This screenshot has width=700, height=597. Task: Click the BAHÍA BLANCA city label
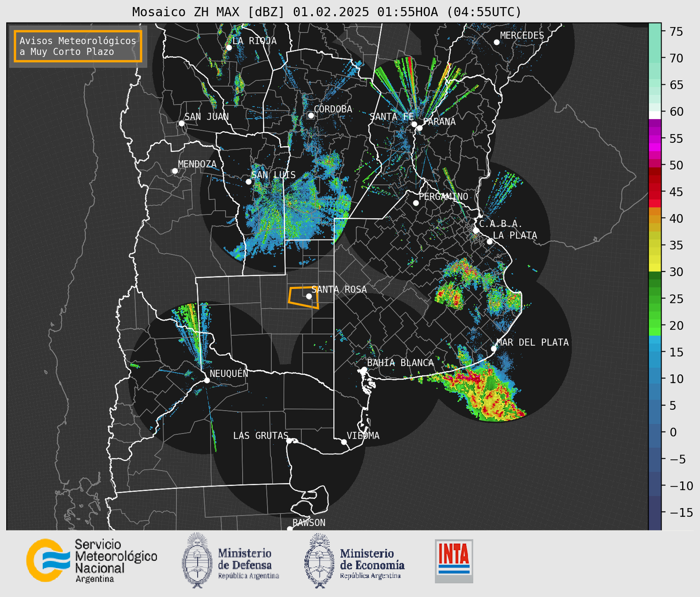400,363
